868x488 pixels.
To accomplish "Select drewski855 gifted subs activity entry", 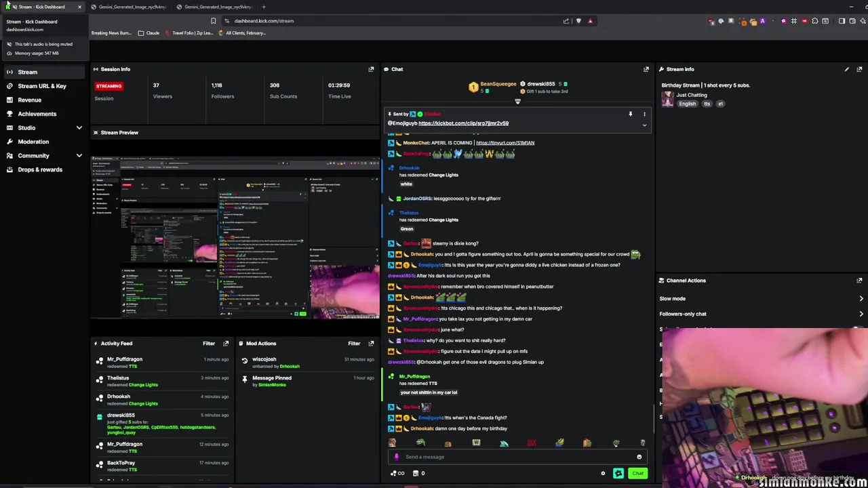I will click(163, 424).
